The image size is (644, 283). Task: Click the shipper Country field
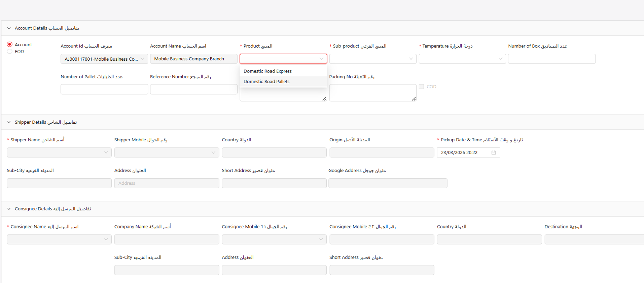[274, 152]
